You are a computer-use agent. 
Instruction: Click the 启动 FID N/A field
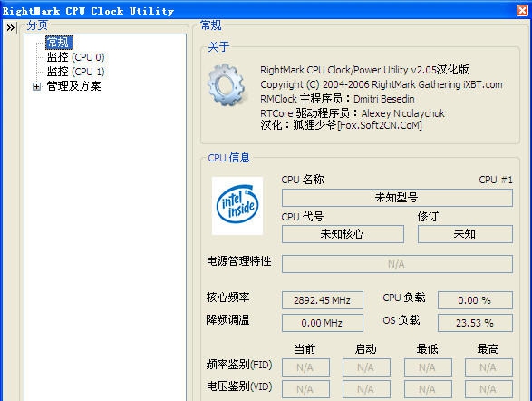point(366,367)
